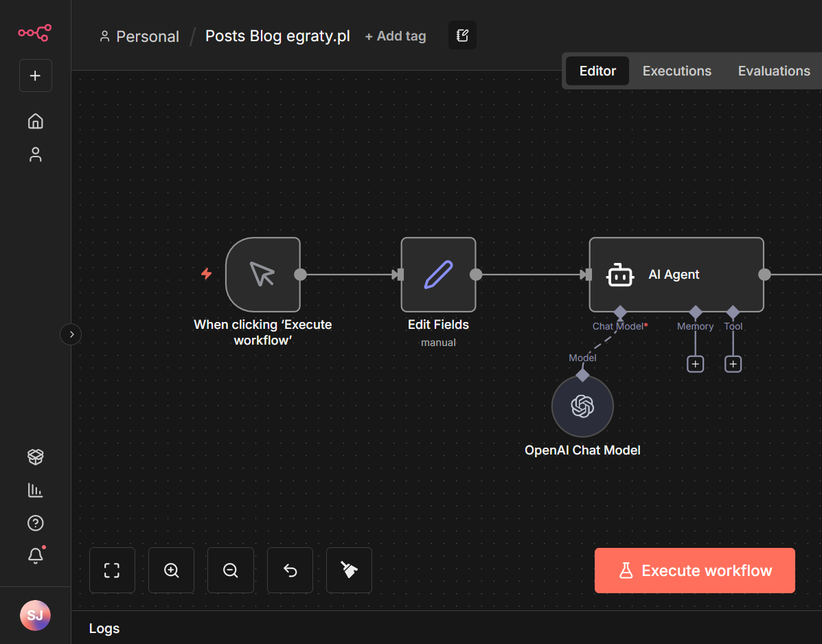Click the tidy up broom icon
The image size is (822, 644).
click(349, 570)
